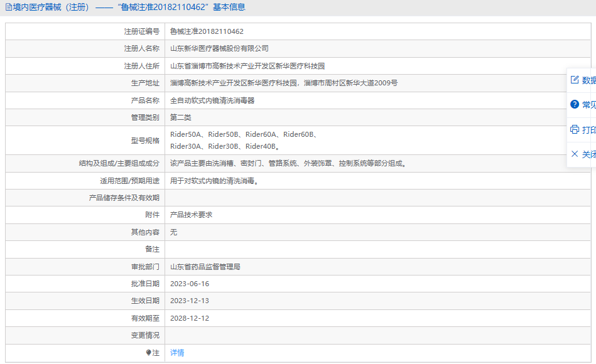Select the 数据 entry text in side menu

[589, 80]
